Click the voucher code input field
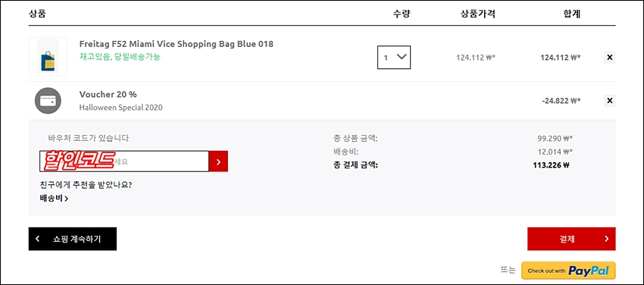The image size is (644, 285). pos(124,161)
